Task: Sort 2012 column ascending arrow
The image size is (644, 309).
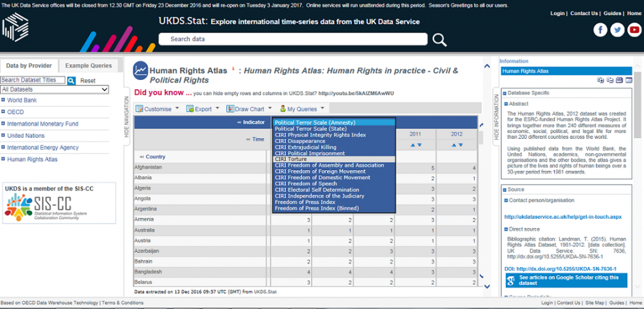Action: coord(454,145)
